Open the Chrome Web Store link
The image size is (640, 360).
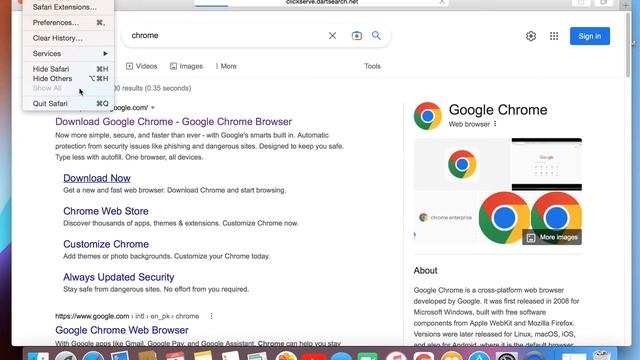[106, 211]
